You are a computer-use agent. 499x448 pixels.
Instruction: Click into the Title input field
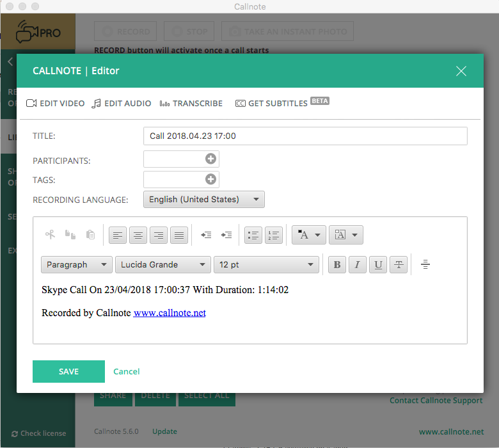click(305, 136)
